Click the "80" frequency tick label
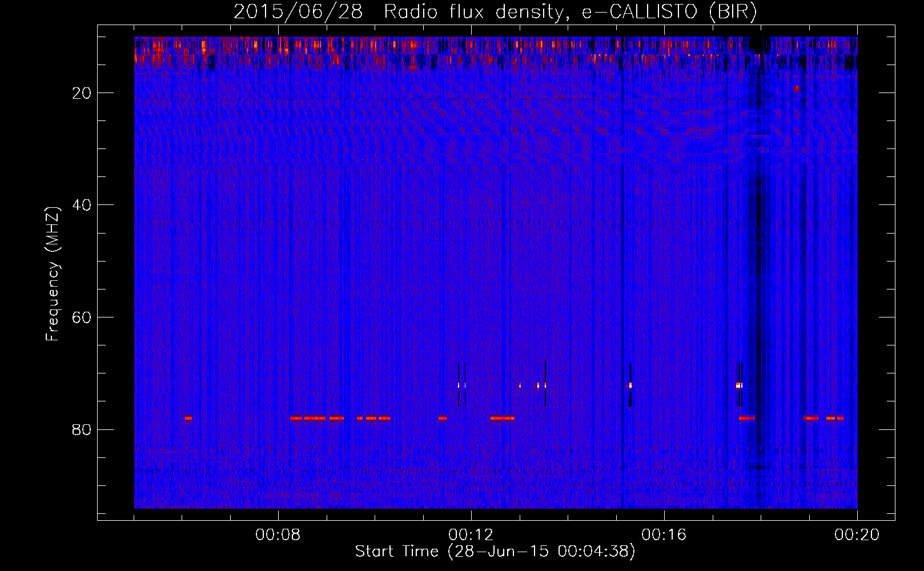Viewport: 924px width, 571px height. click(x=82, y=429)
